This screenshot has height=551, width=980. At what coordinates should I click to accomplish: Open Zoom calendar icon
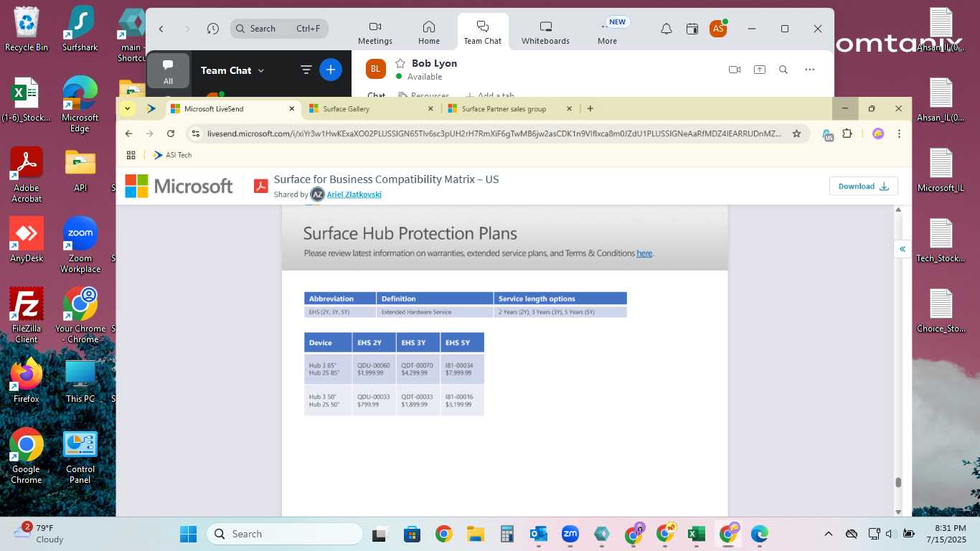pos(692,29)
